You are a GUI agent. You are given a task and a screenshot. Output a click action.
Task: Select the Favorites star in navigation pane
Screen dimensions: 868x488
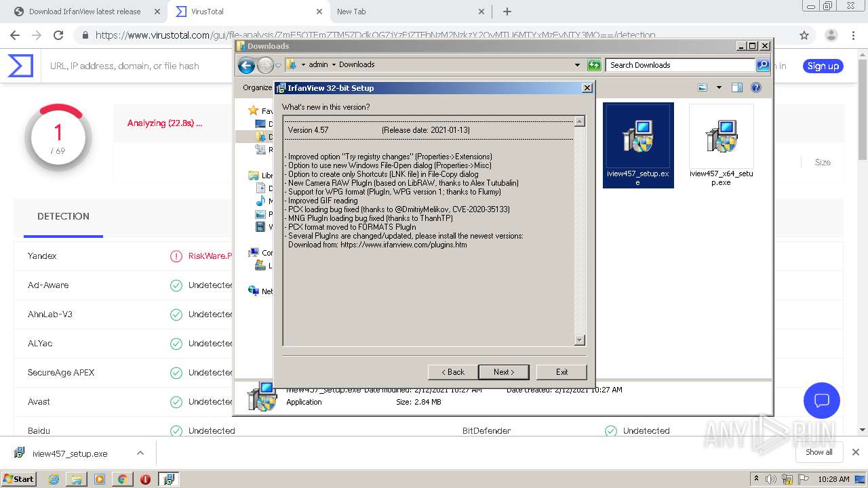[253, 110]
